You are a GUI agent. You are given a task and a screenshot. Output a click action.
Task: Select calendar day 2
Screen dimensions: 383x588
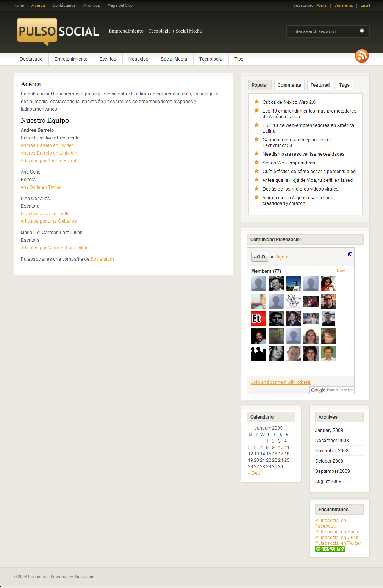(x=273, y=441)
